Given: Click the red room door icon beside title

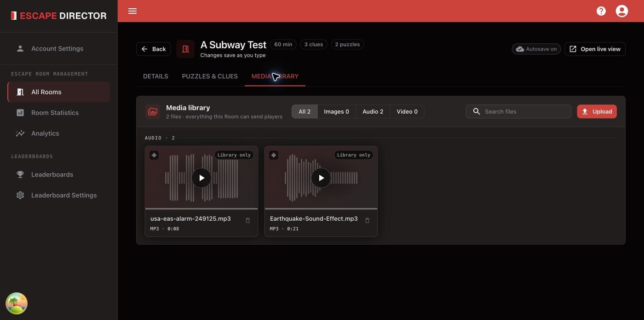Looking at the screenshot, I should [x=185, y=49].
